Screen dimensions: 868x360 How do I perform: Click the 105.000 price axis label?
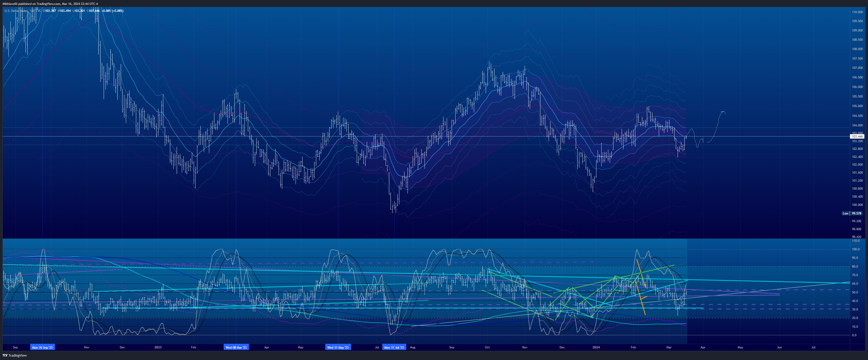pyautogui.click(x=857, y=106)
